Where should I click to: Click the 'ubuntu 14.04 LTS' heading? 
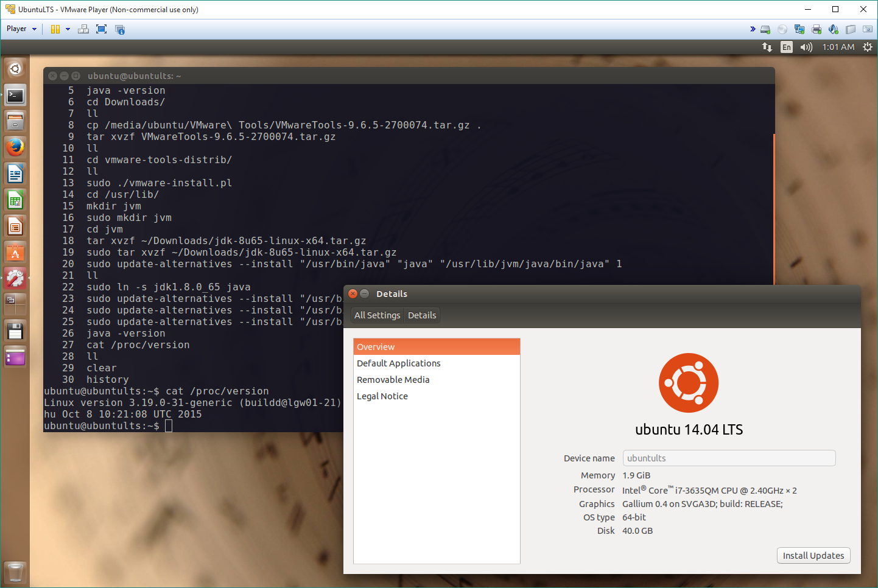pos(689,430)
